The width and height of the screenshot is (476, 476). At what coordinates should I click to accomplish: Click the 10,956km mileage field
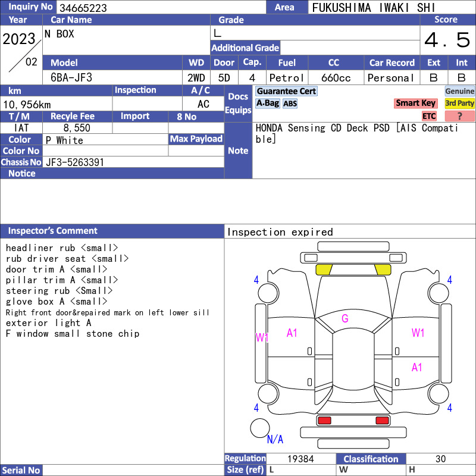point(56,105)
